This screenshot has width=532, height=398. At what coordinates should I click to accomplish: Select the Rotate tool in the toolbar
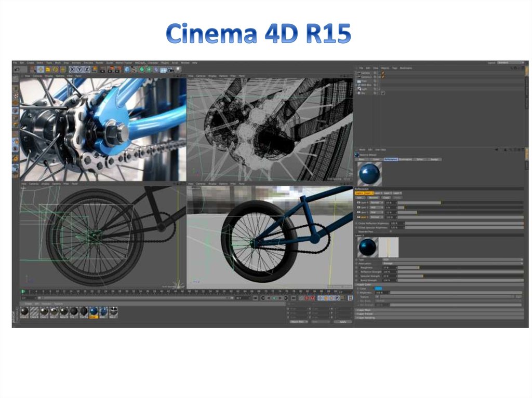(x=55, y=70)
